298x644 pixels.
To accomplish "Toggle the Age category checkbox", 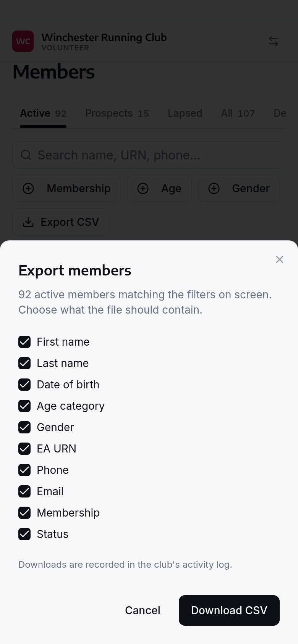I will 24,406.
